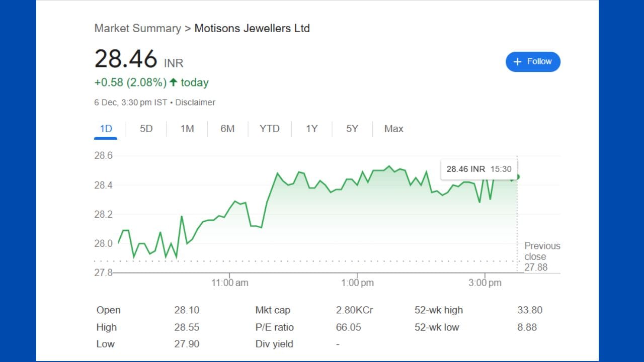The width and height of the screenshot is (644, 362).
Task: Click the Previous close 27.88 label
Action: pyautogui.click(x=541, y=256)
